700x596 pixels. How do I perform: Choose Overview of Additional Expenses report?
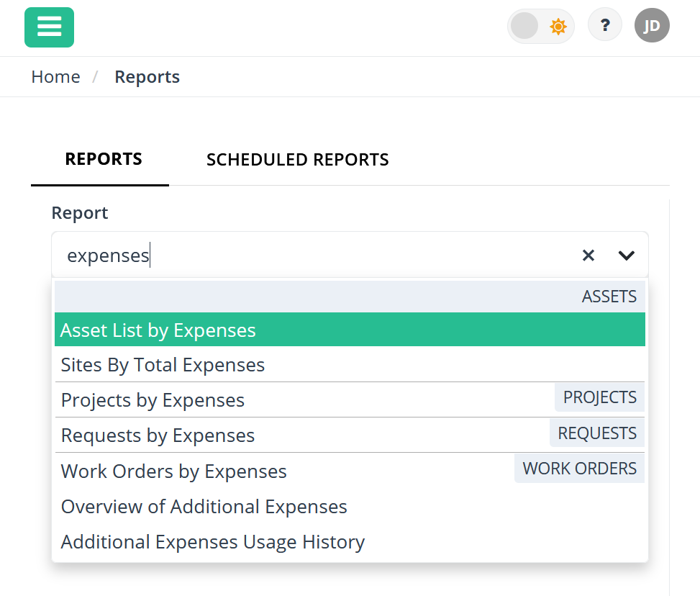[204, 506]
